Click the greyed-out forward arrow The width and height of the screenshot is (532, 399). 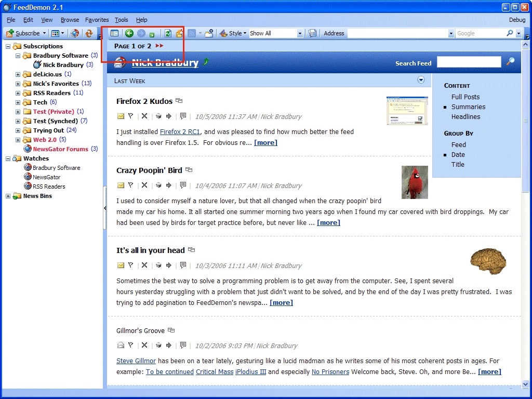pyautogui.click(x=141, y=33)
